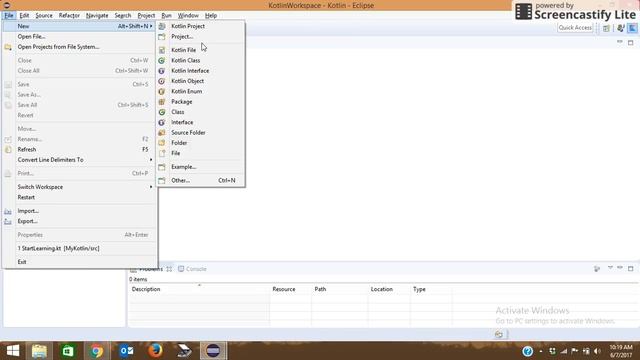Click the Folder icon in New submenu
Viewport: 640px width, 360px height.
162,143
